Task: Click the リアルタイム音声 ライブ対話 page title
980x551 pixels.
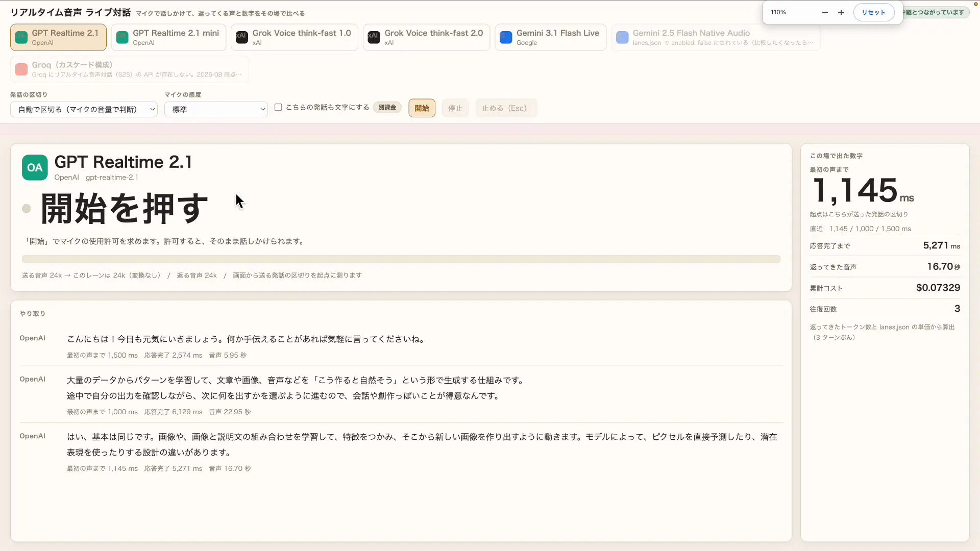Action: point(70,13)
